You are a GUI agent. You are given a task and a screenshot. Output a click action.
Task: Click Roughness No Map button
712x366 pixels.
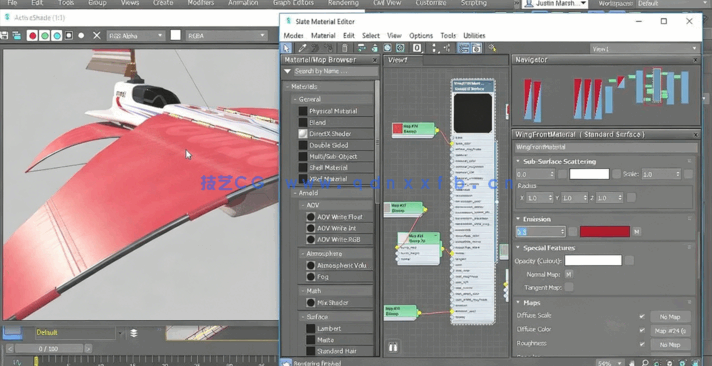(x=670, y=345)
